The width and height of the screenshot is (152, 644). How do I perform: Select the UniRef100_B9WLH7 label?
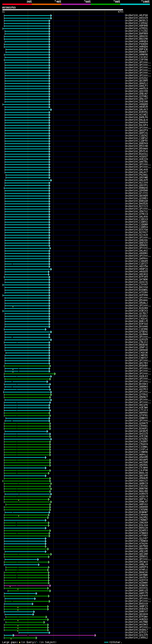point(136,502)
